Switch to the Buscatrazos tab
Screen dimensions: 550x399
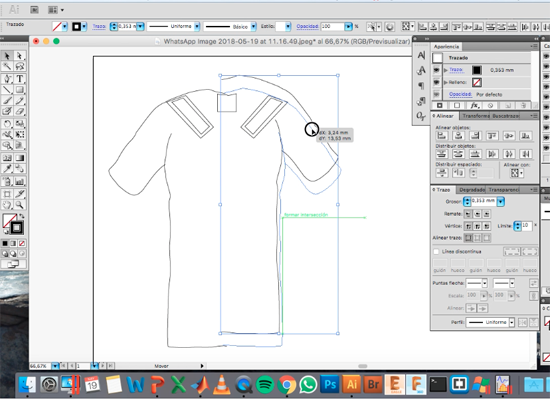(505, 116)
